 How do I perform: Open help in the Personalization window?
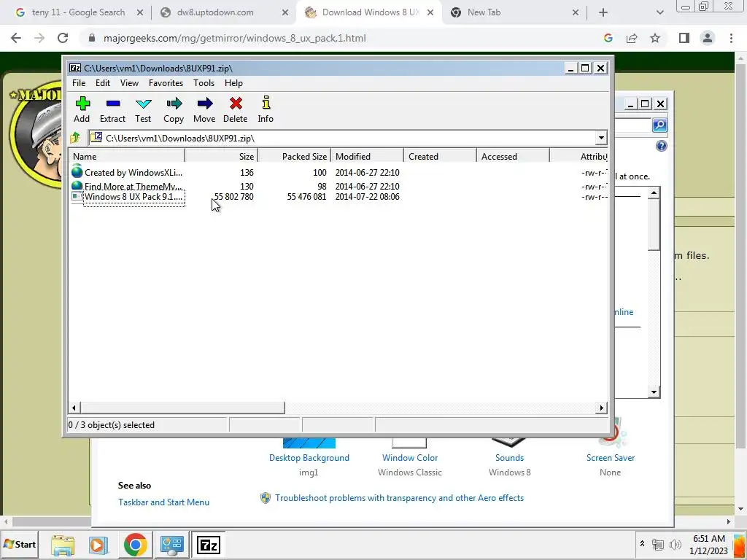(x=661, y=146)
